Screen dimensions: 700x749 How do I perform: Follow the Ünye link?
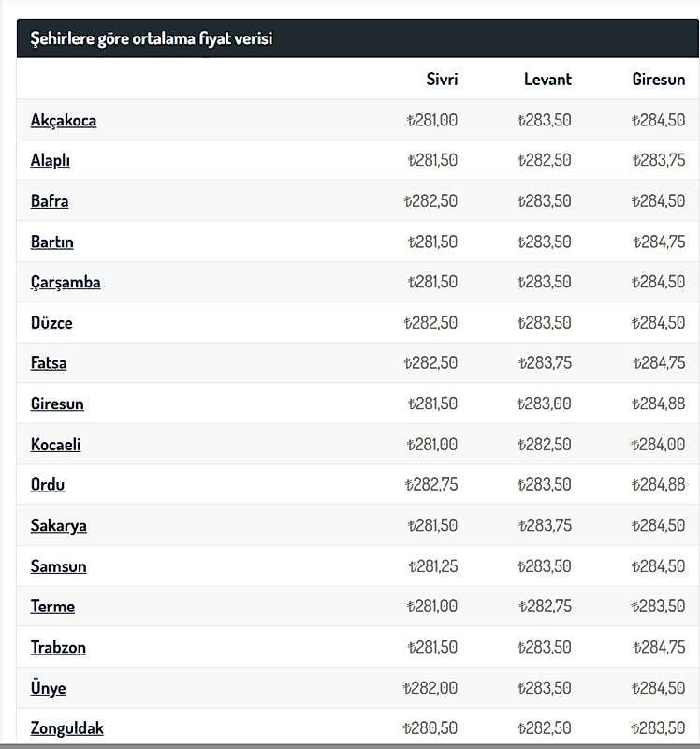tap(49, 688)
